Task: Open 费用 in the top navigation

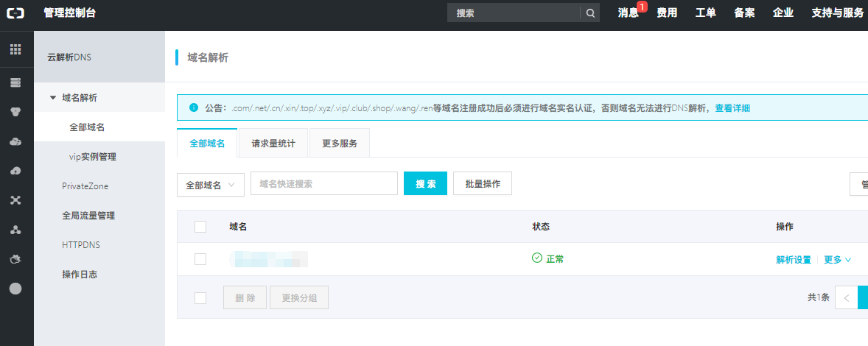Action: [667, 13]
